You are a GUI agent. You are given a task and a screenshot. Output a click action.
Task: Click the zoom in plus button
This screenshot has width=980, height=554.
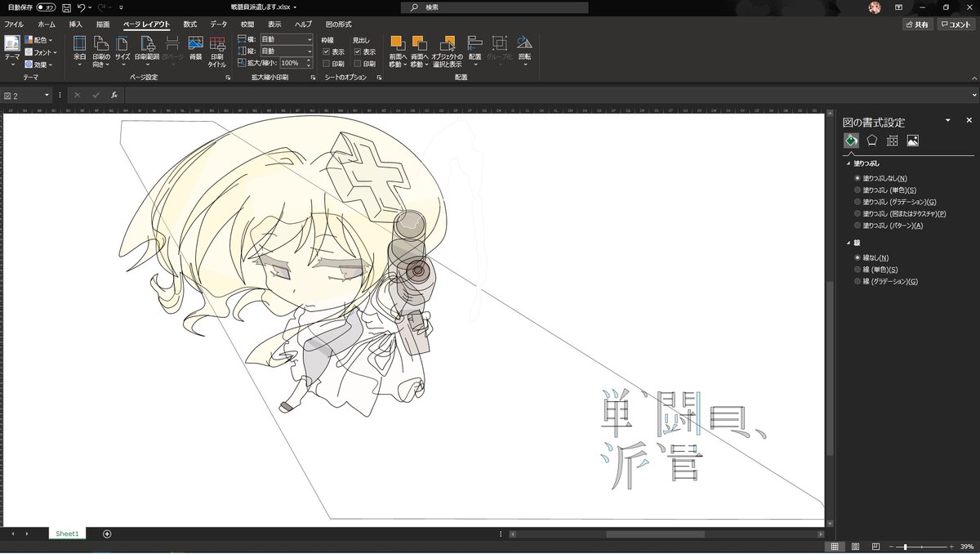(952, 546)
